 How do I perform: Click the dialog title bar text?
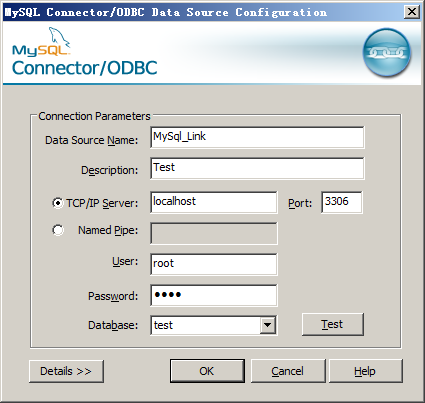[165, 13]
